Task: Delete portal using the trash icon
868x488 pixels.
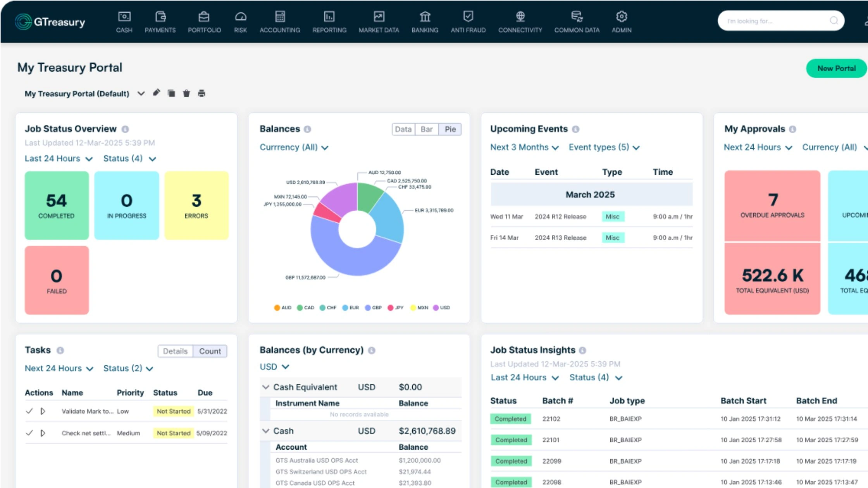Action: click(186, 93)
